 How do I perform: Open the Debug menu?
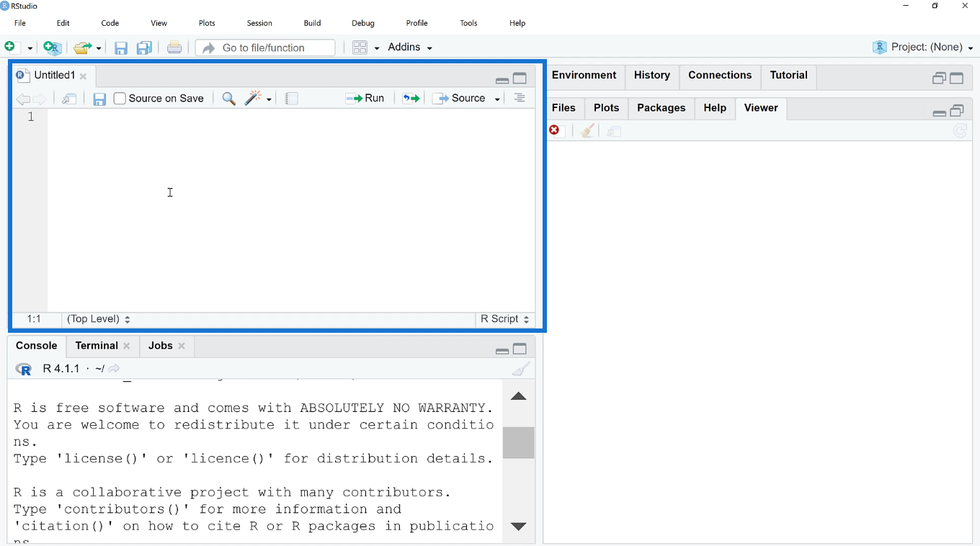(x=363, y=23)
